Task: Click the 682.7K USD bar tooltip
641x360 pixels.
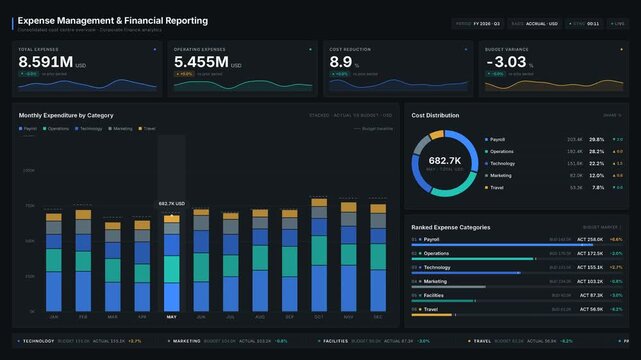Action: tap(172, 203)
